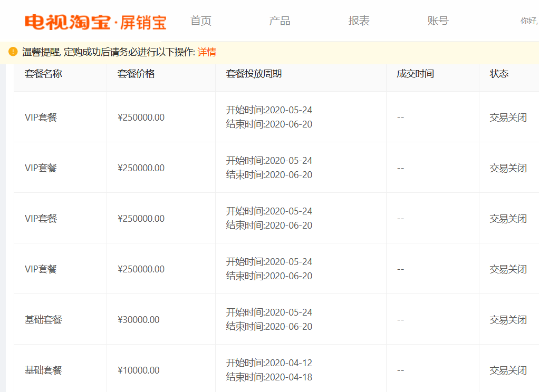Click the 状态 column header
The width and height of the screenshot is (539, 392).
pos(499,74)
